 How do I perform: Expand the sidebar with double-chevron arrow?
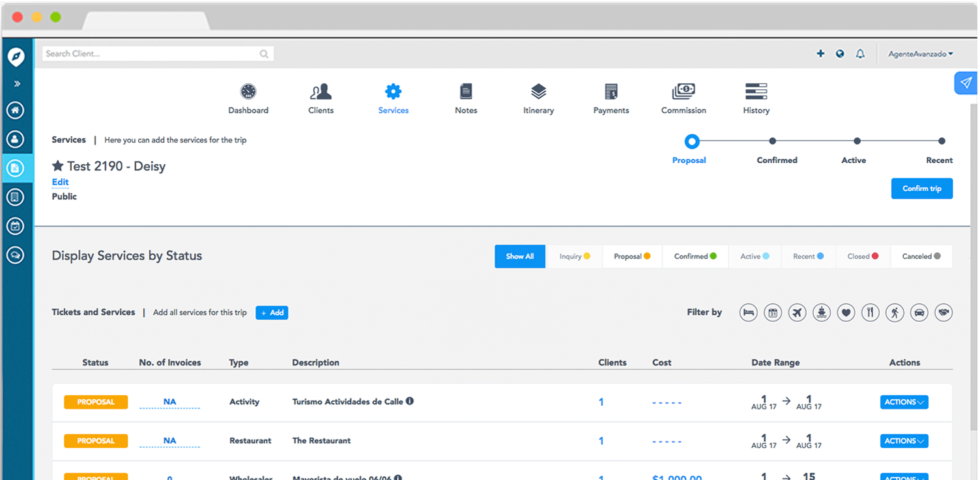(x=17, y=84)
